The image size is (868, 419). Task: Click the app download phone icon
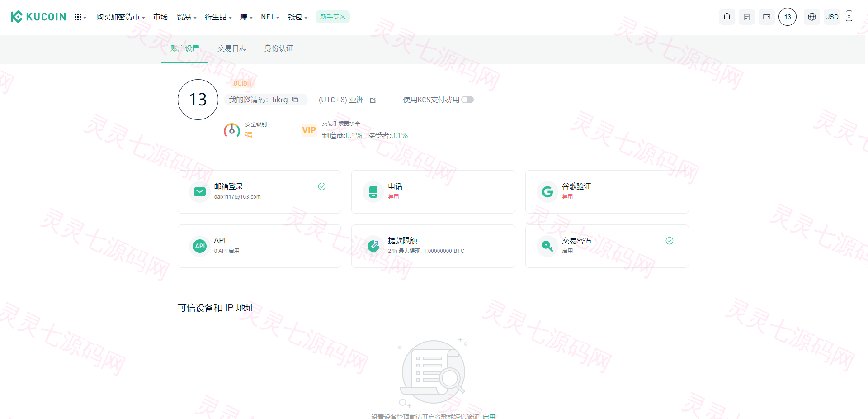click(x=849, y=16)
